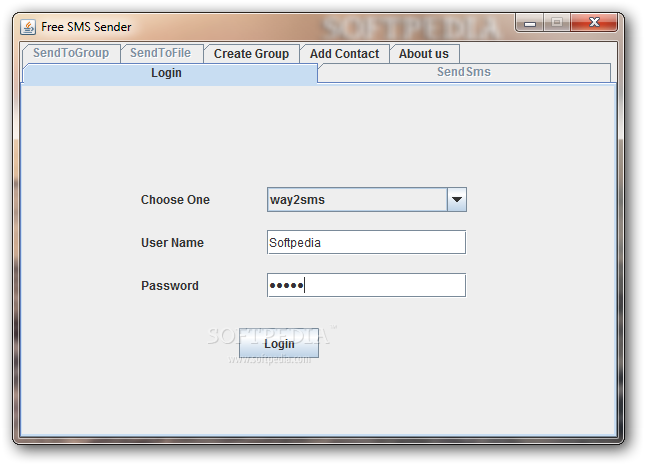Open the SendToFile tab

tap(160, 53)
